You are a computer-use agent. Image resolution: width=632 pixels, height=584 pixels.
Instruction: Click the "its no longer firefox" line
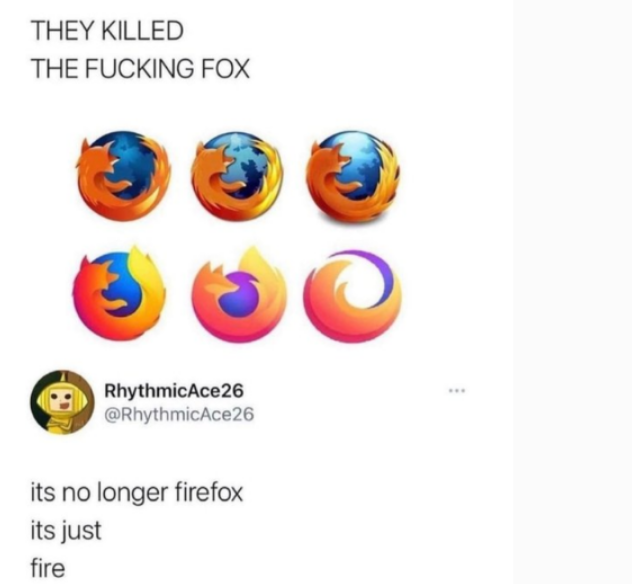(137, 493)
